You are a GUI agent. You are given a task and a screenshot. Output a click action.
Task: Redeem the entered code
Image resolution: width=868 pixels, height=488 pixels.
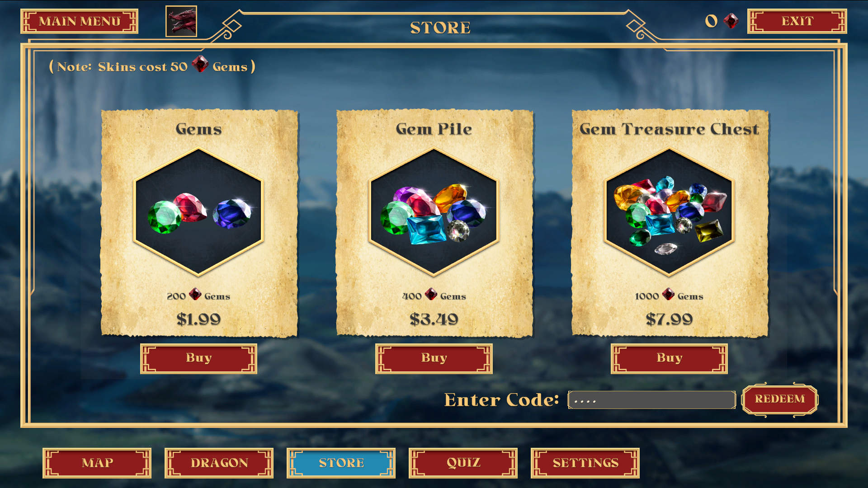point(780,399)
